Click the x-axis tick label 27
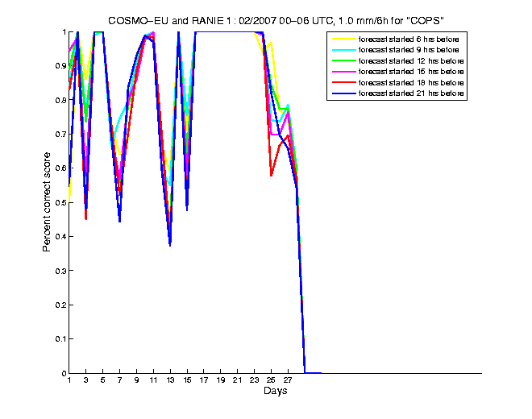Viewport: 532px width, 419px height. [287, 381]
